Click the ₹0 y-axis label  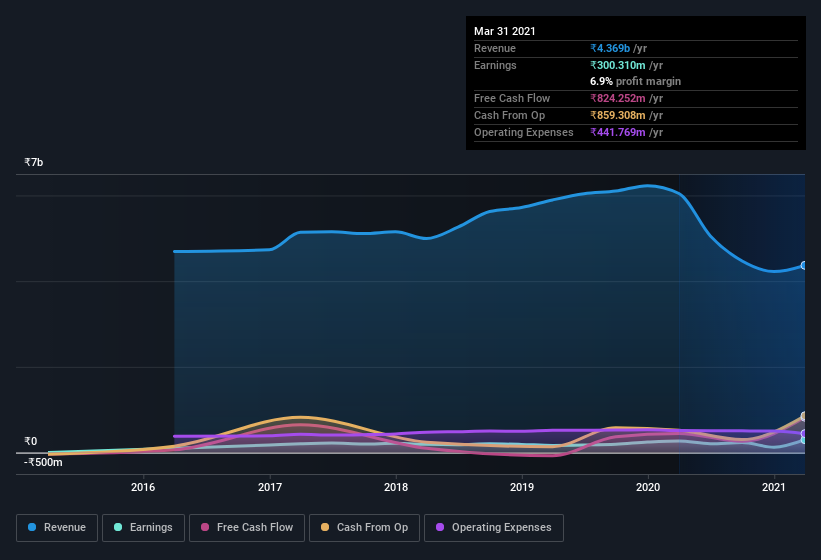click(x=30, y=441)
